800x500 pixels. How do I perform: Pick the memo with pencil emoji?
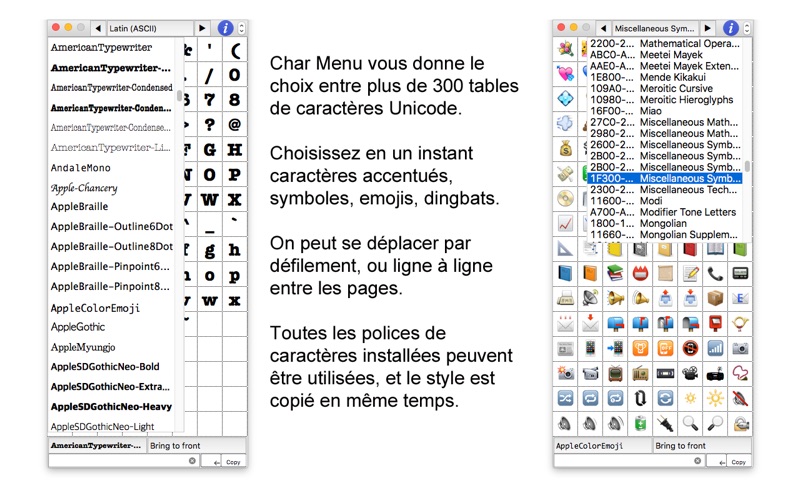tap(690, 273)
